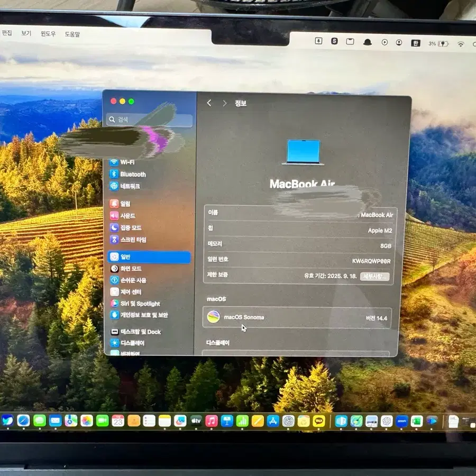The image size is (476, 476).
Task: Click the 메모리 row showing 8GB
Action: point(299,245)
